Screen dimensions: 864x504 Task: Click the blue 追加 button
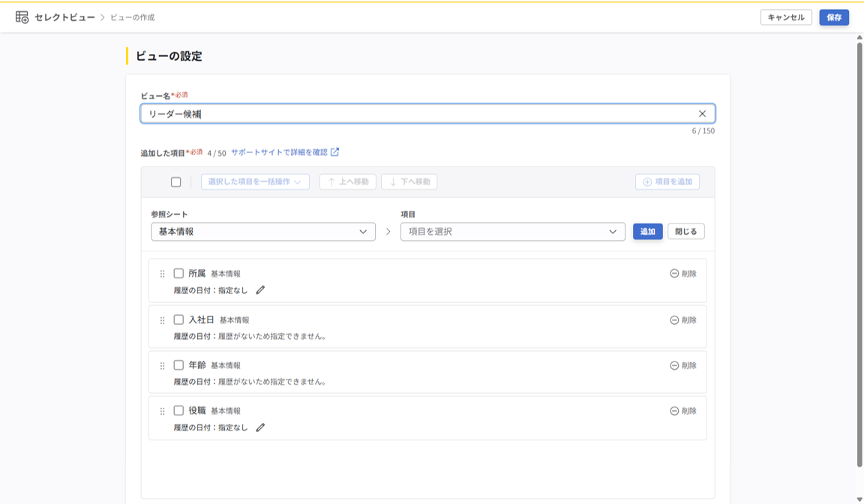647,231
